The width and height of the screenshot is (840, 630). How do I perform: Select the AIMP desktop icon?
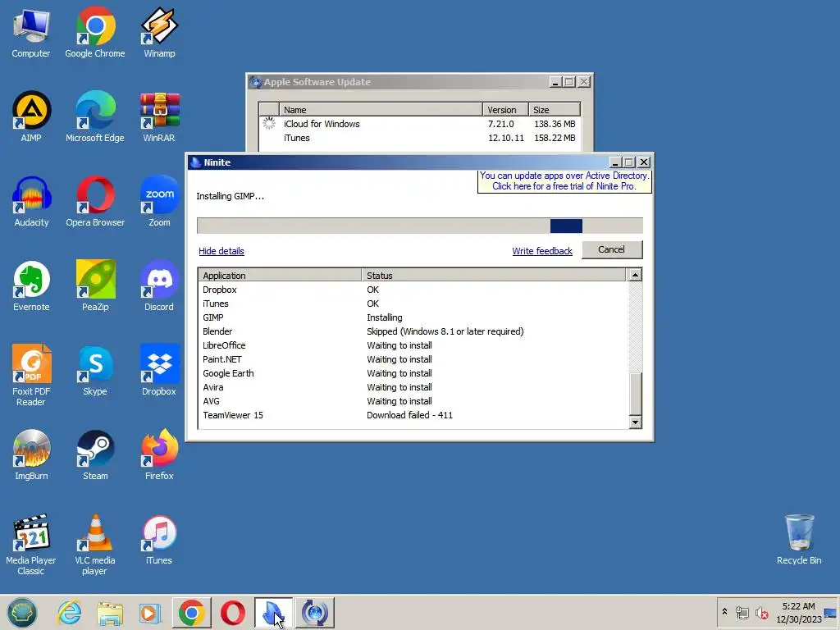tap(31, 116)
